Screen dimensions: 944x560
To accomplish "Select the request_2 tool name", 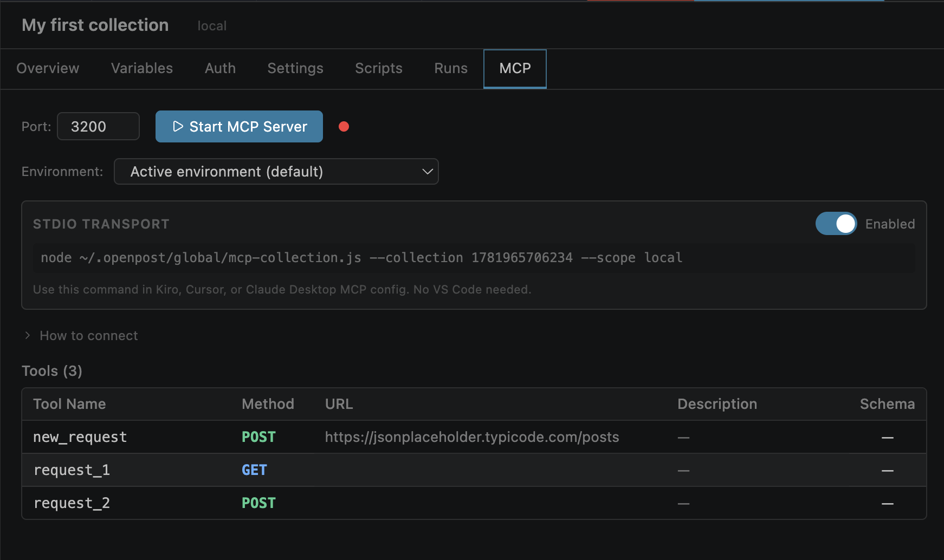I will [72, 503].
